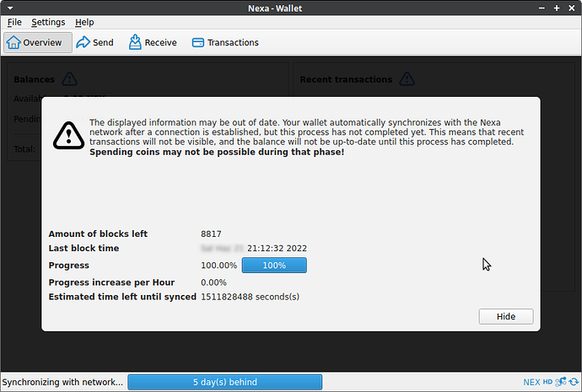Screen dimensions: 582x392
Task: Hide the sync warning overlay
Action: [506, 316]
